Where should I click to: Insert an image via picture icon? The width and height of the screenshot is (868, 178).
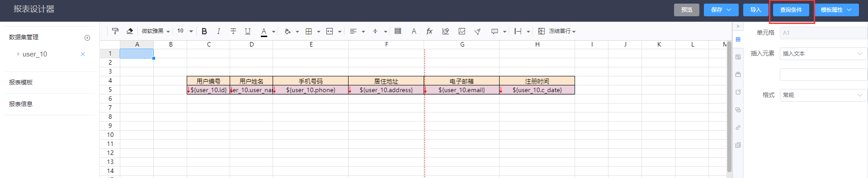click(462, 31)
